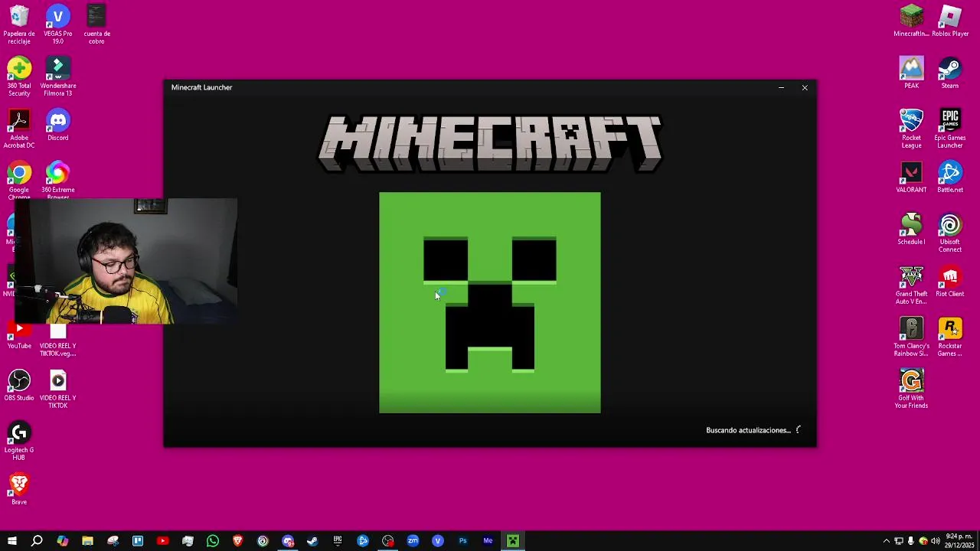Open Roblox Player desktop shortcut
This screenshot has width=980, height=551.
click(x=950, y=21)
